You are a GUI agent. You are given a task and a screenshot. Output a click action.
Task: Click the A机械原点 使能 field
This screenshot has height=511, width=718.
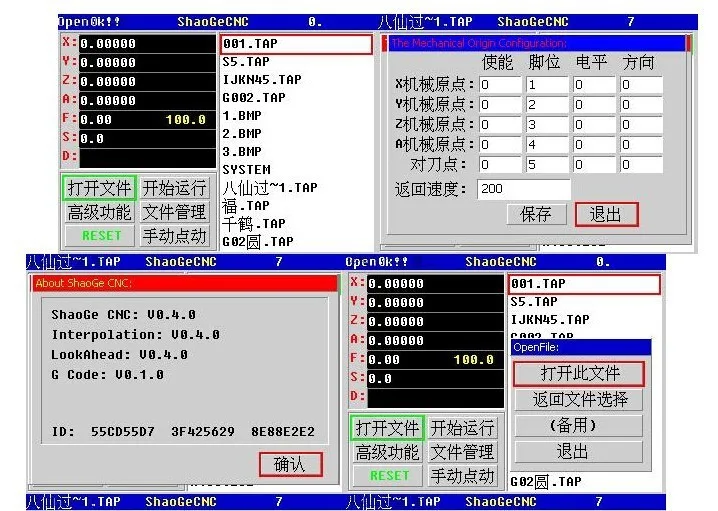[x=500, y=145]
